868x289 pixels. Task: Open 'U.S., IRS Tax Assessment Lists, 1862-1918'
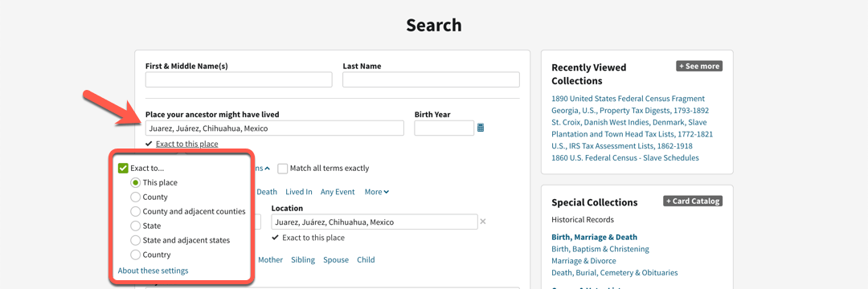point(621,146)
